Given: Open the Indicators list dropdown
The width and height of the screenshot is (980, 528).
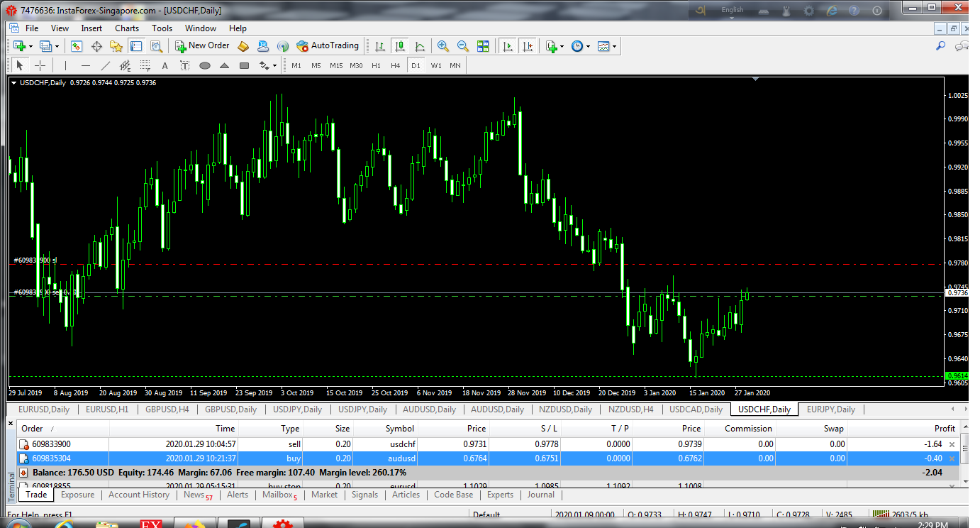Looking at the screenshot, I should click(554, 46).
